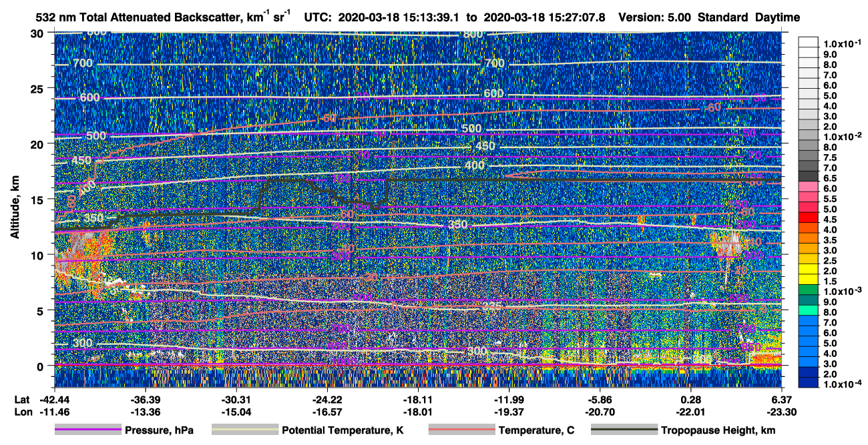The height and width of the screenshot is (445, 868).
Task: Click the yellow 2.0 colorbar swatch
Action: [808, 270]
